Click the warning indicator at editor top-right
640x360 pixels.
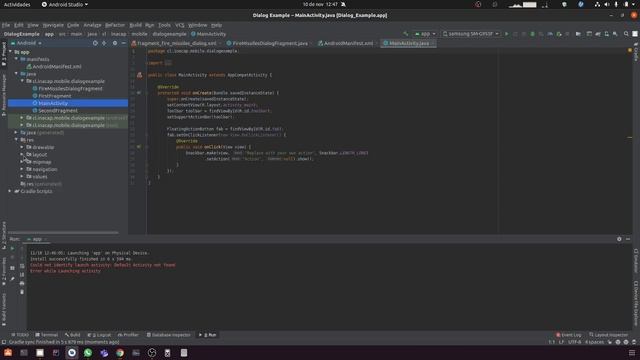point(630,50)
